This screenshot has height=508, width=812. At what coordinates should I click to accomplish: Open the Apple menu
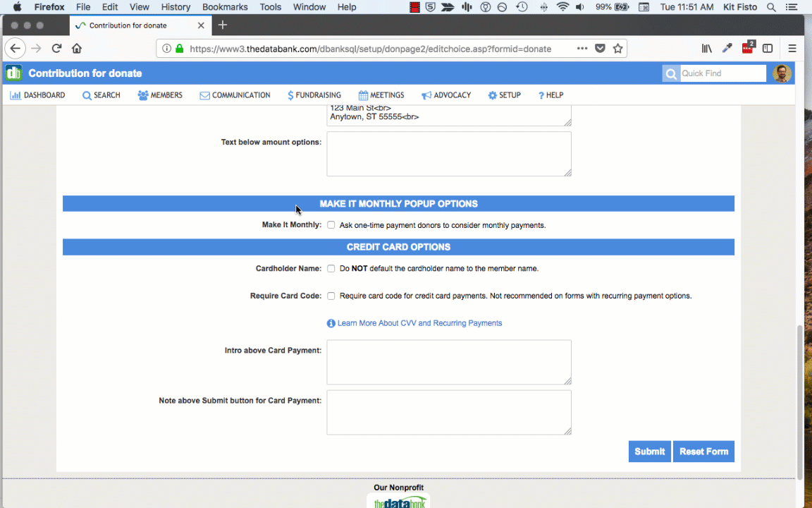(x=17, y=7)
